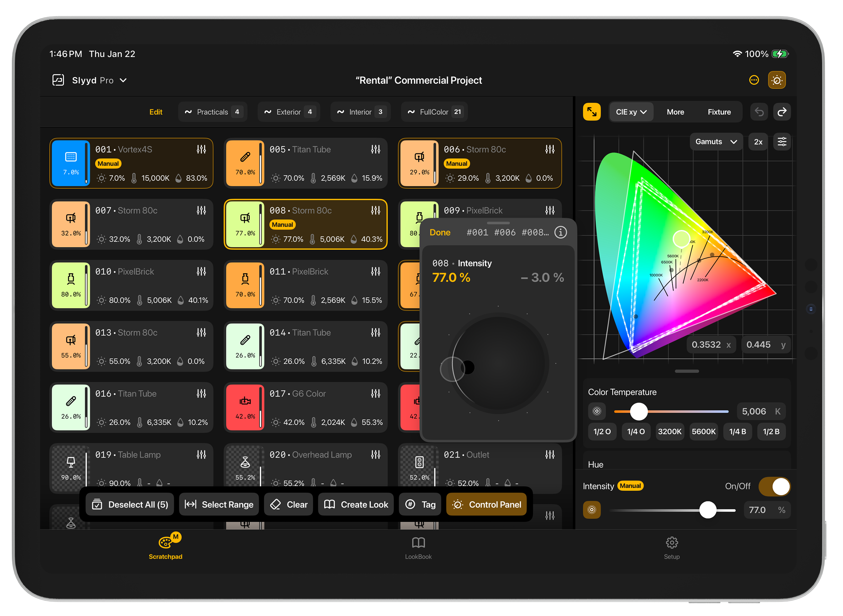Click the yellow expand arrows icon
Screen dimensions: 843x616
coord(592,112)
